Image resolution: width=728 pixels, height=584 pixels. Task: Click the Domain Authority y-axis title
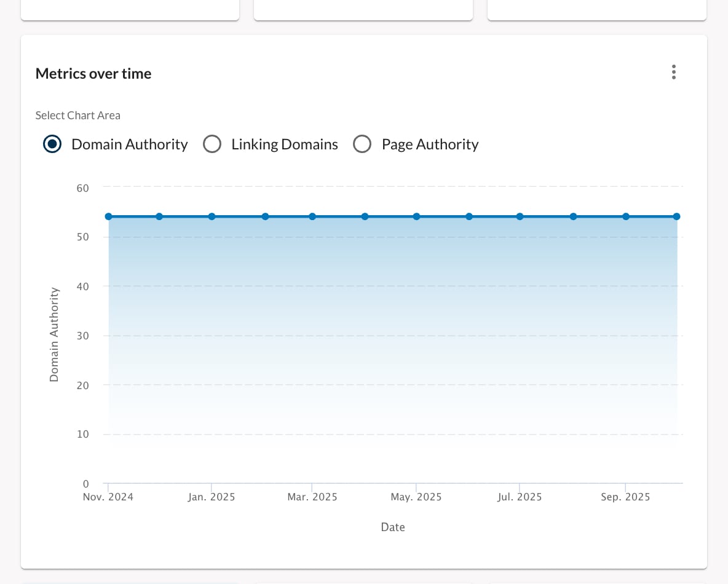click(x=54, y=334)
